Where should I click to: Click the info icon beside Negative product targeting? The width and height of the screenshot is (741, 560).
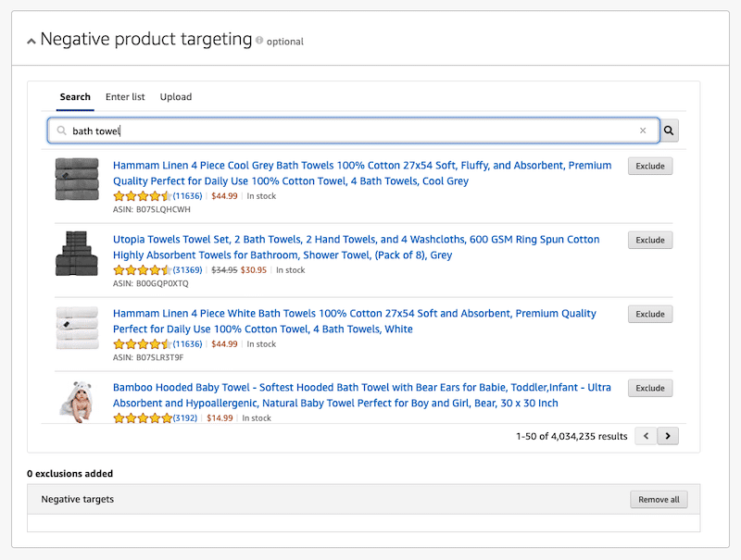[259, 40]
